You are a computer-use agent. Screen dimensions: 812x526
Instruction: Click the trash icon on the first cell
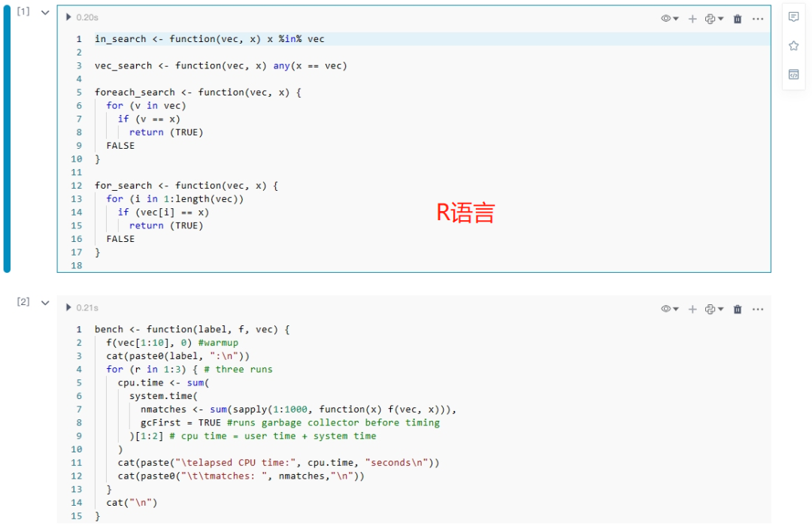pos(737,18)
